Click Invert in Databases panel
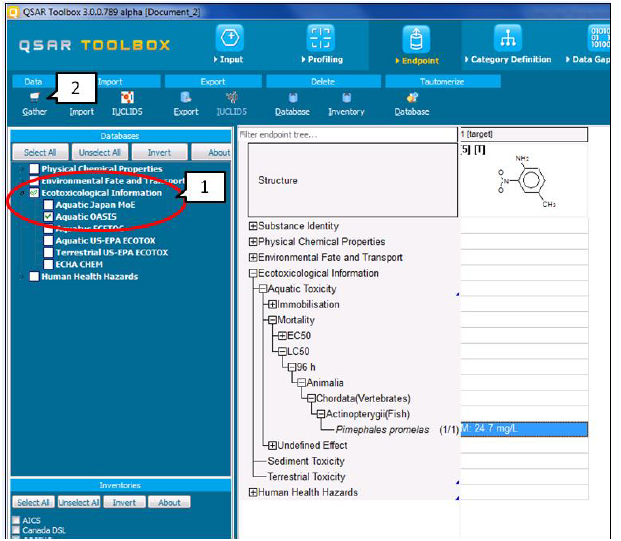Screen dimensions: 621x541 coord(159,152)
